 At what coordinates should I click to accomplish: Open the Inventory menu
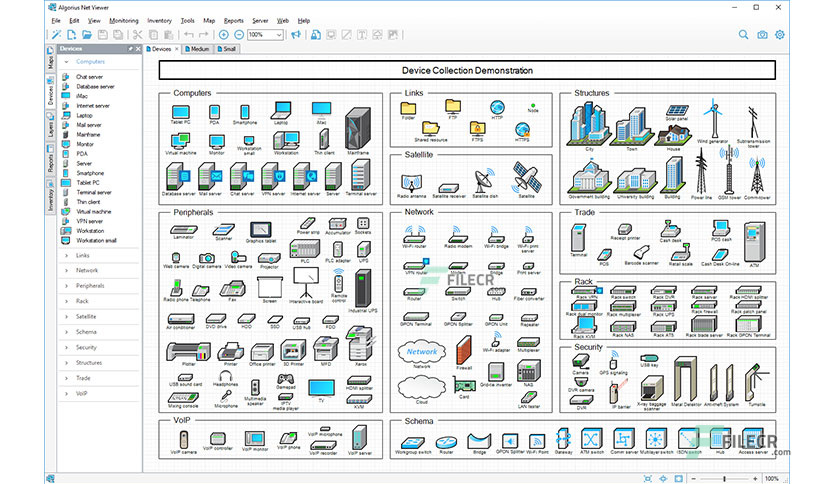pyautogui.click(x=159, y=21)
